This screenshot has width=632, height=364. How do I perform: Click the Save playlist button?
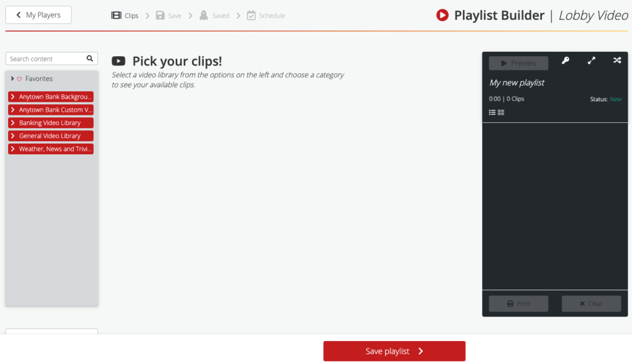pyautogui.click(x=394, y=351)
